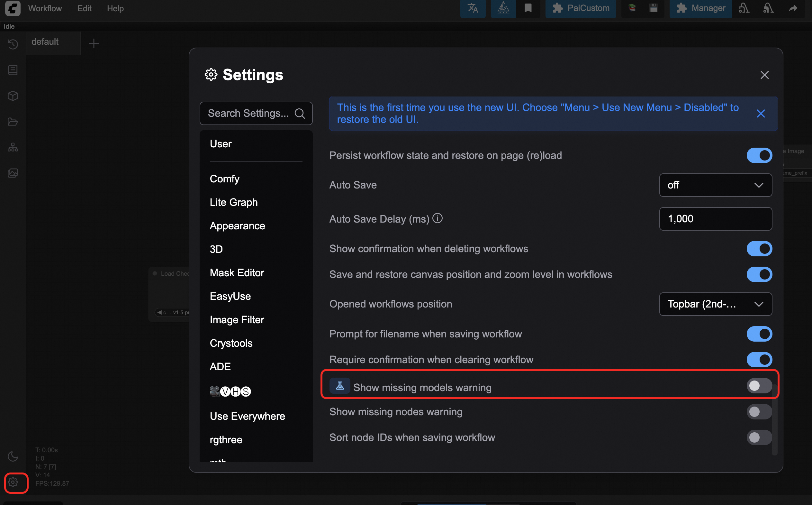Click the bookmark icon in top bar
Screen dimensions: 812x505
[528, 8]
